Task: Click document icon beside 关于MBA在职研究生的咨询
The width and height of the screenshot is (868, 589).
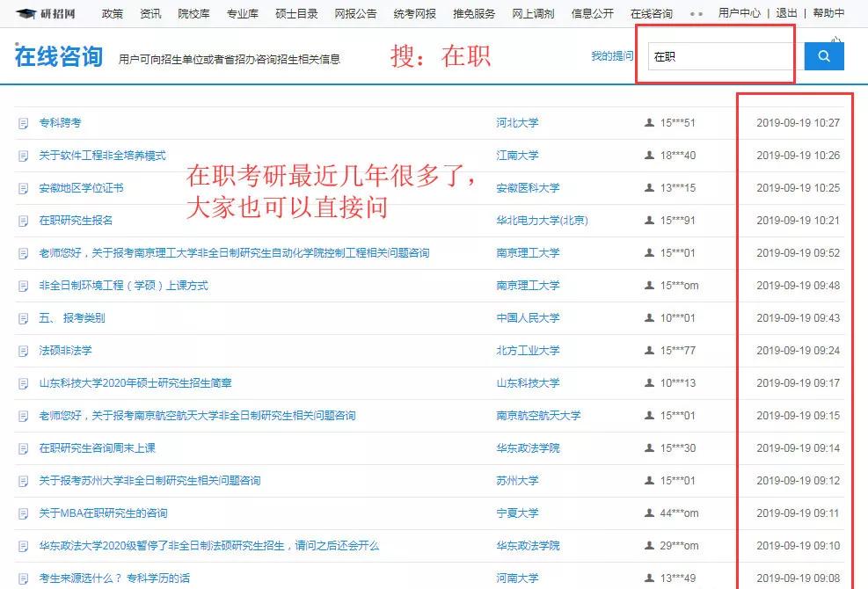Action: pos(23,513)
